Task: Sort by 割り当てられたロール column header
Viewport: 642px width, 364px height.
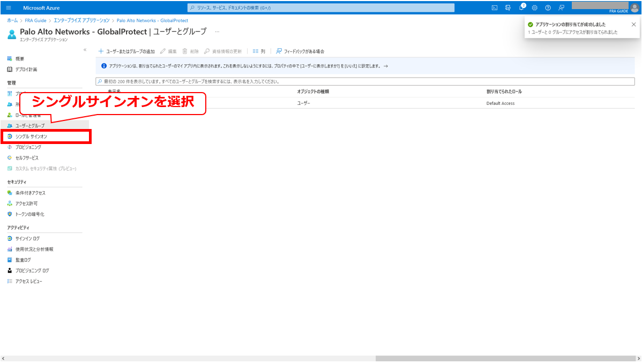Action: point(504,92)
